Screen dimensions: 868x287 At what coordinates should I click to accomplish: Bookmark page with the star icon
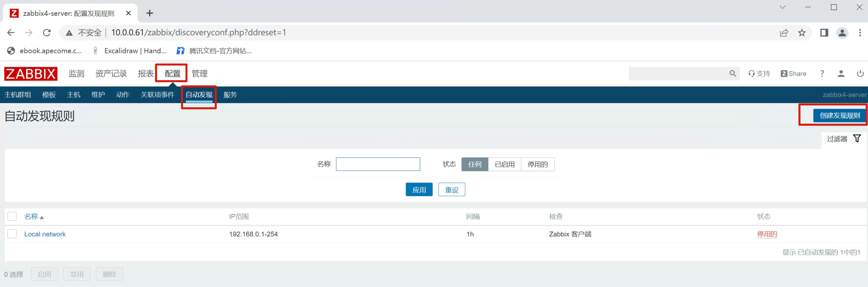(x=802, y=33)
